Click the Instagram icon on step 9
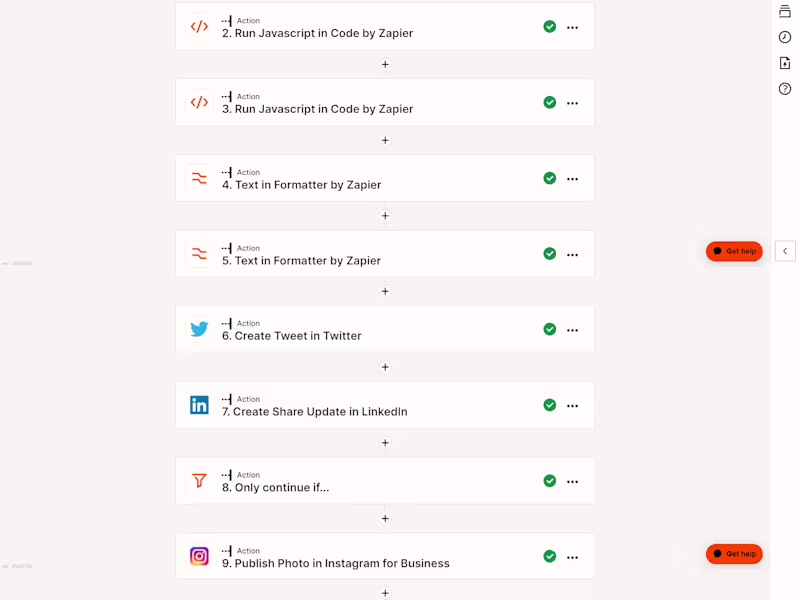 (199, 556)
